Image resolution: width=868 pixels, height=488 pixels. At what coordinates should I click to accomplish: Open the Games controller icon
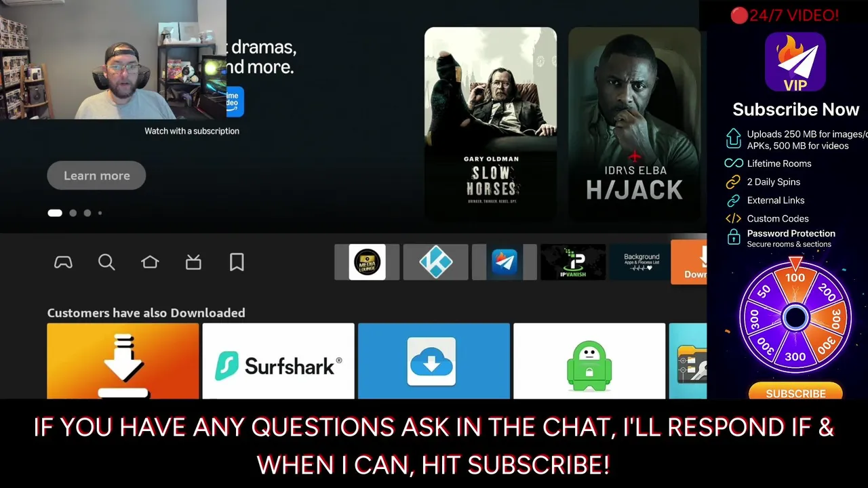click(63, 262)
